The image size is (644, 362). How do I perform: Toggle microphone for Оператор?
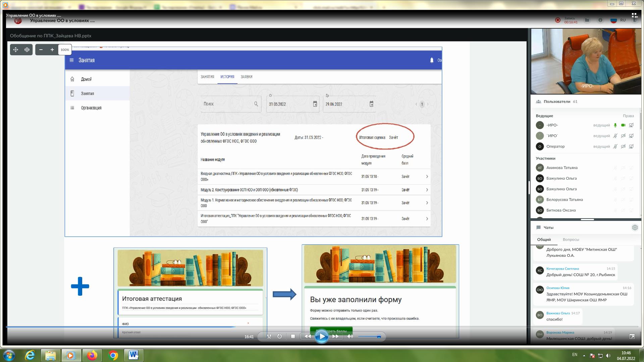click(x=615, y=146)
